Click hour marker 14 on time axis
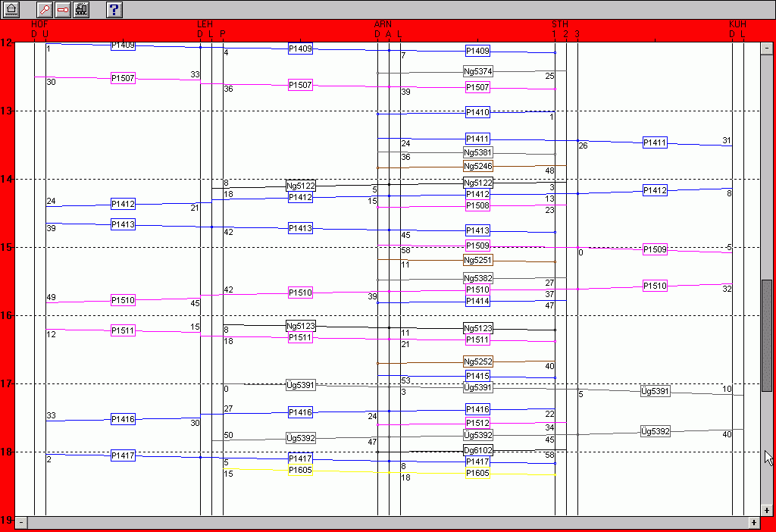Viewport: 776px width, 532px height. pos(6,179)
